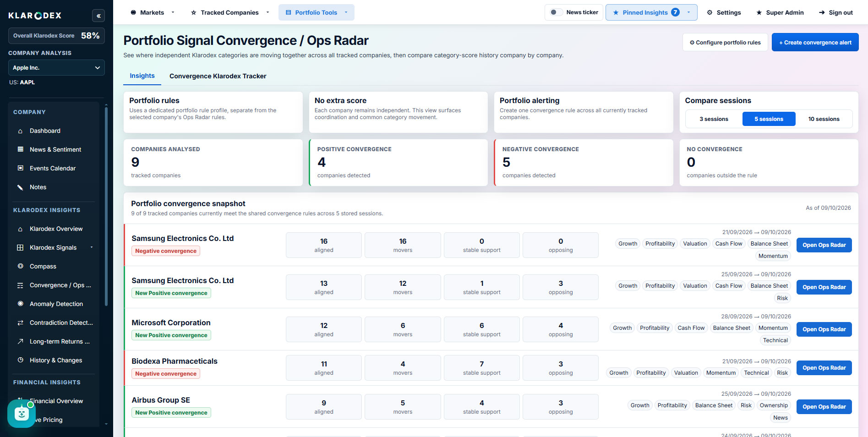The width and height of the screenshot is (868, 437).
Task: Click the sidebar vertical scrollbar
Action: [106, 206]
